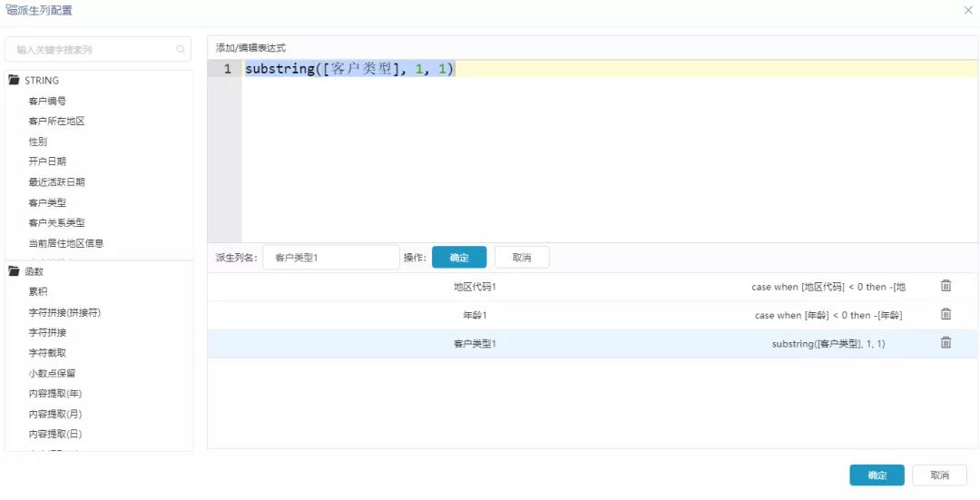Close the 派生列配置 dialog with X
This screenshot has height=500, width=980.
[x=968, y=10]
